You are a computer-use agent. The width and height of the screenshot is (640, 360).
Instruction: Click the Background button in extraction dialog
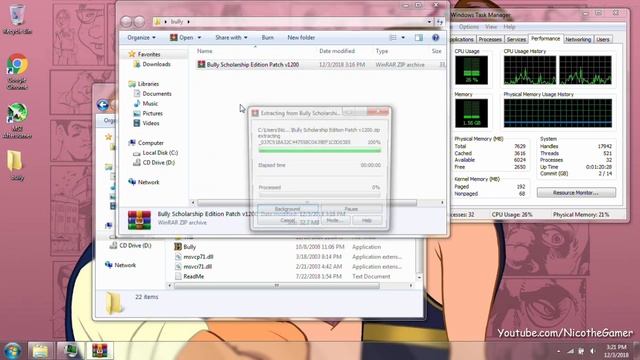[x=287, y=209]
